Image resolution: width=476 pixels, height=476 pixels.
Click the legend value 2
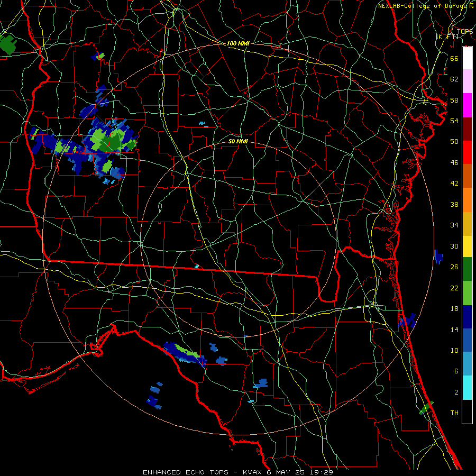coord(456,392)
